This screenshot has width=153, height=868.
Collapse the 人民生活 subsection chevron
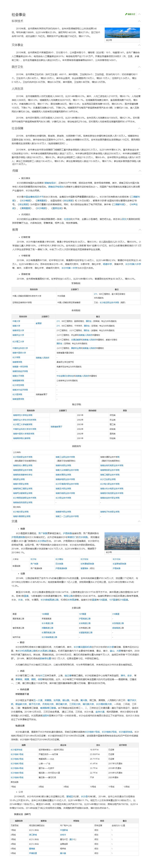139,89
